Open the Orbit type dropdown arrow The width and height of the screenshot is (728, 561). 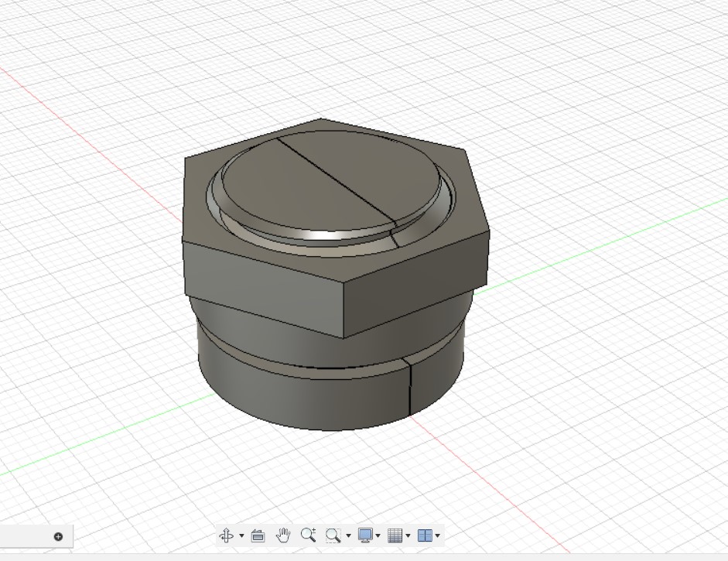tap(241, 536)
